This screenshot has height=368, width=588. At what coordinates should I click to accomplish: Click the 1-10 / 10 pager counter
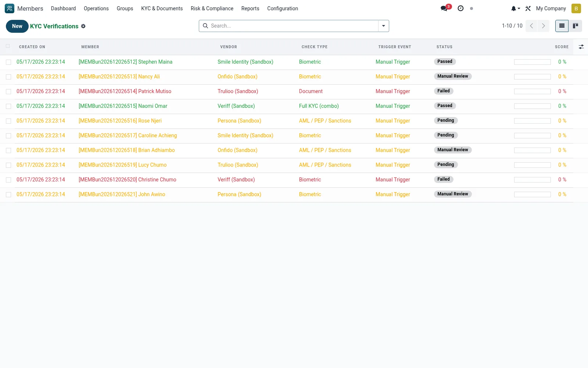tap(512, 26)
